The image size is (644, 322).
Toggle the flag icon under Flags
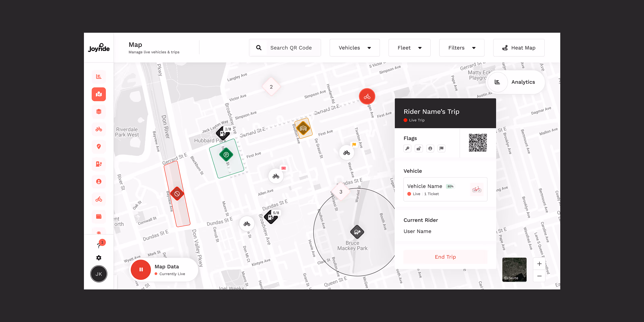click(442, 149)
